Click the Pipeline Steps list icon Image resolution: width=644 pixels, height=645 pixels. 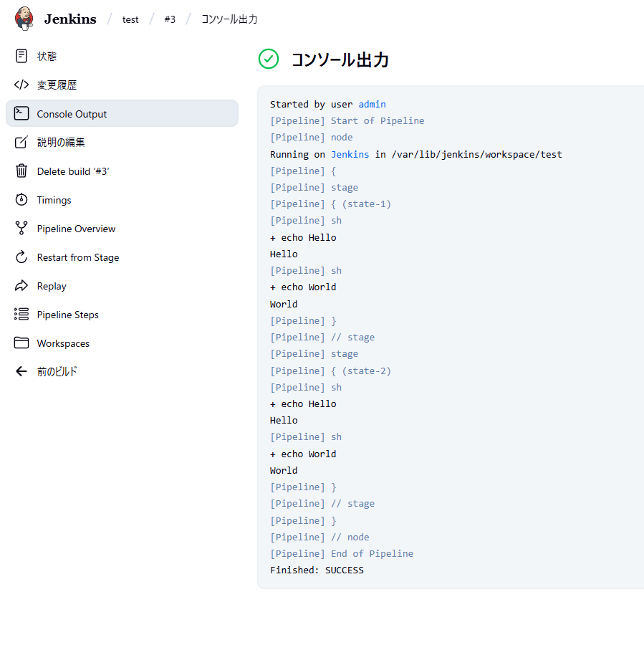click(21, 315)
